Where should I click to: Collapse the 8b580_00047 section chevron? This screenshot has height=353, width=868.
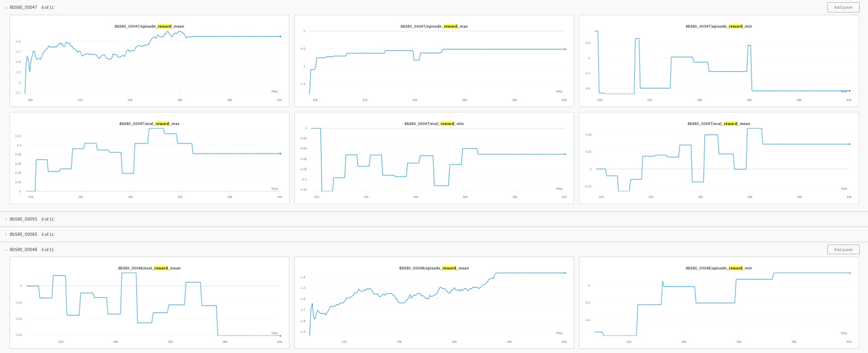[x=6, y=8]
